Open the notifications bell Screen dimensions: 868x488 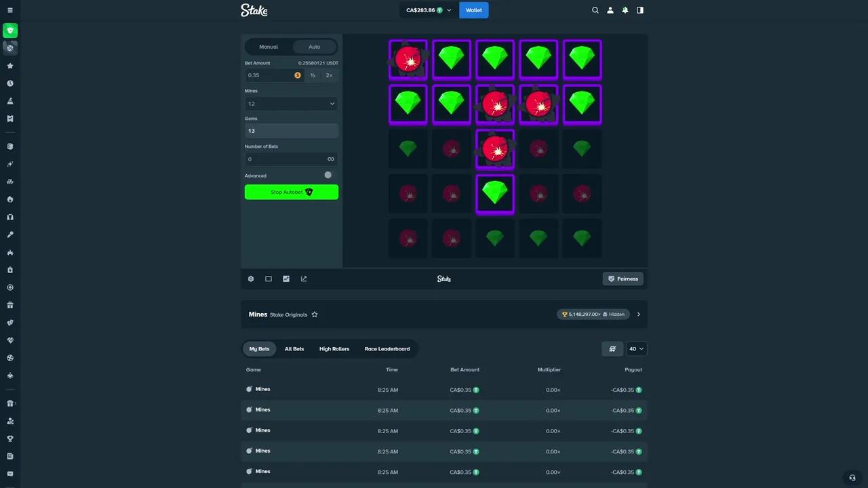pos(625,10)
